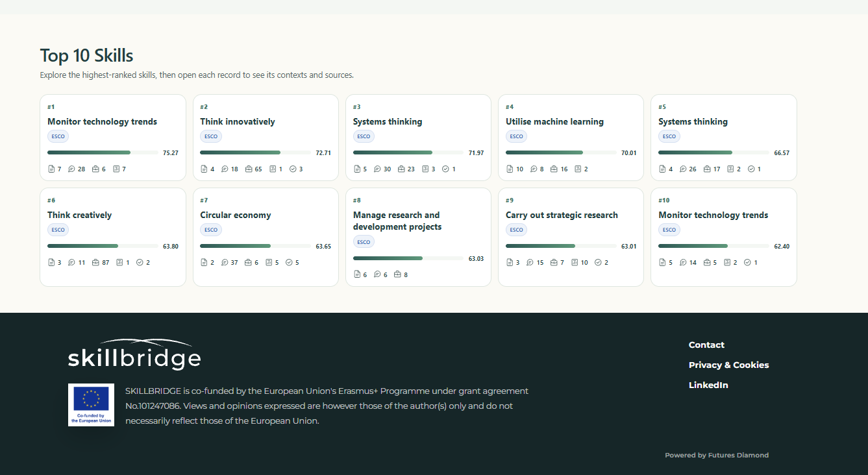Click the briefcase icon on Manage research card
The width and height of the screenshot is (868, 475).
click(x=397, y=274)
